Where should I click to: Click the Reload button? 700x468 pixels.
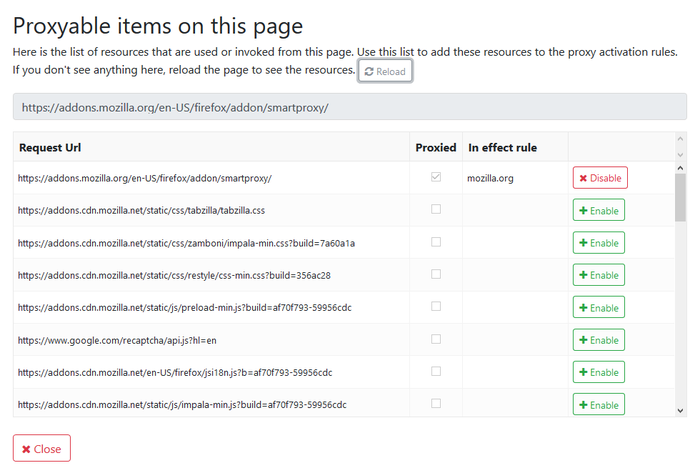[x=385, y=71]
